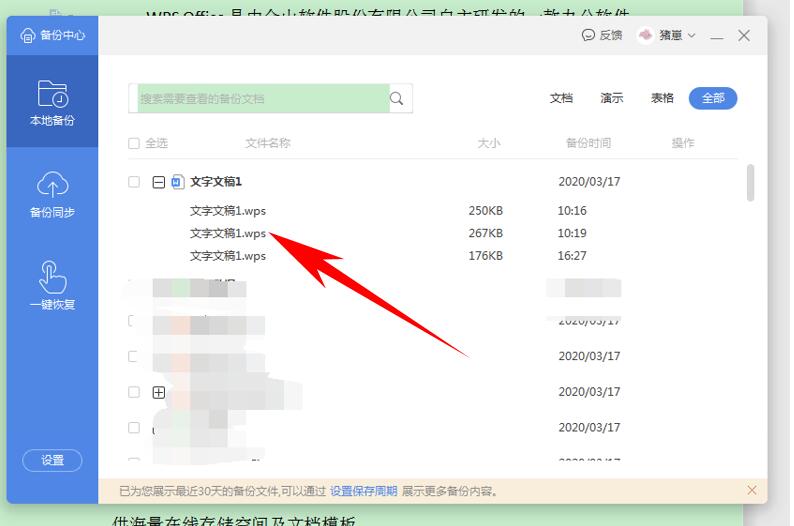
Task: Click the 设置 button in sidebar
Action: click(52, 460)
